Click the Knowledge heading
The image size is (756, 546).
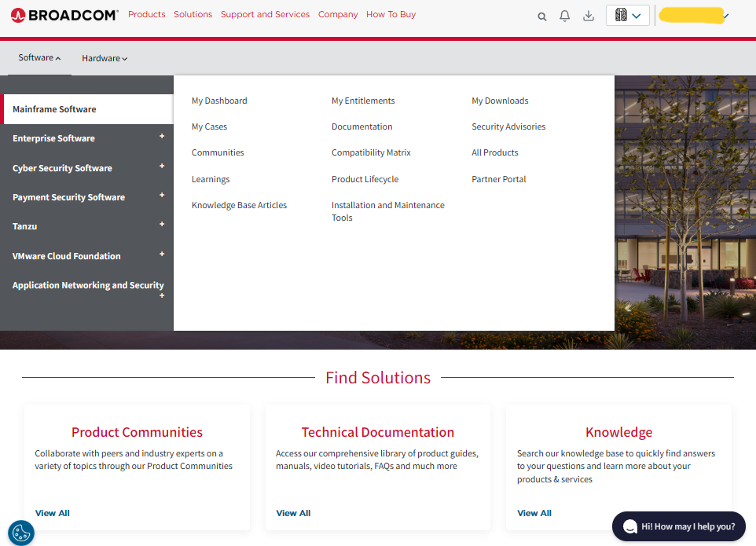point(619,432)
